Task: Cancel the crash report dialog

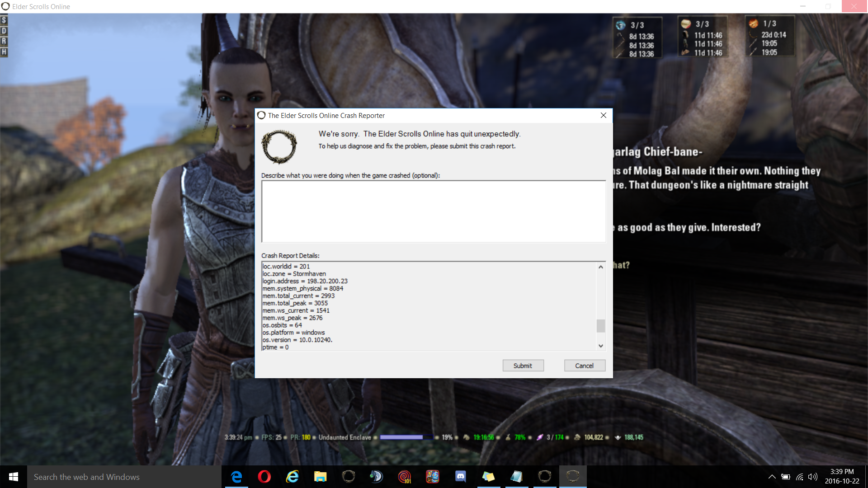Action: [584, 366]
